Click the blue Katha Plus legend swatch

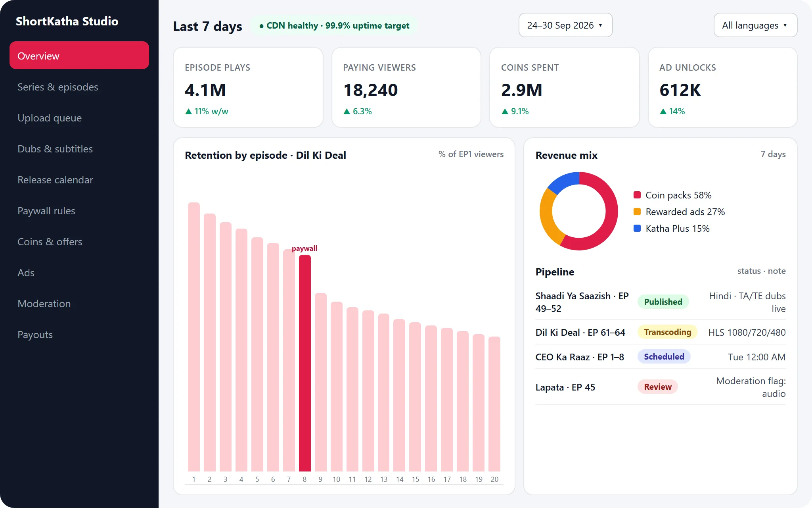point(637,228)
